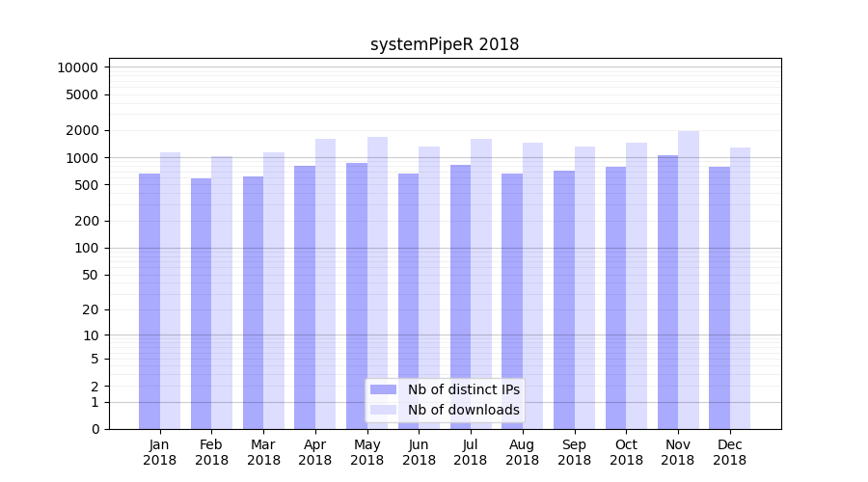The width and height of the screenshot is (868, 482).
Task: Click the Mar 2018 downloads bar
Action: click(274, 290)
